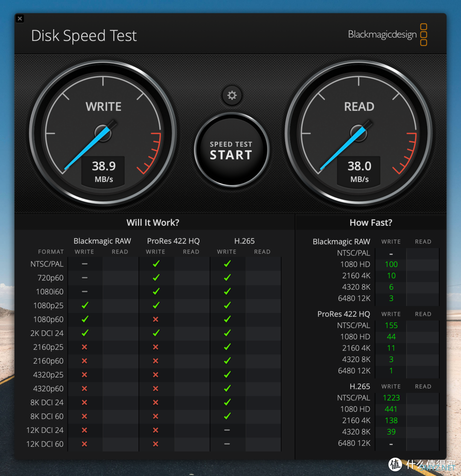This screenshot has height=476, width=461.
Task: Click the 1080i60 format row label
Action: click(50, 292)
